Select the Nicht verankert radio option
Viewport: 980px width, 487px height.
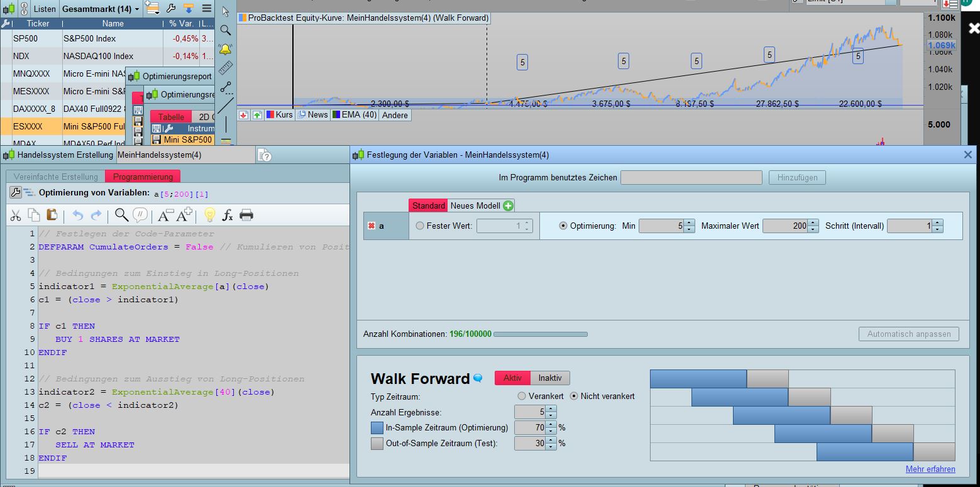[x=574, y=397]
